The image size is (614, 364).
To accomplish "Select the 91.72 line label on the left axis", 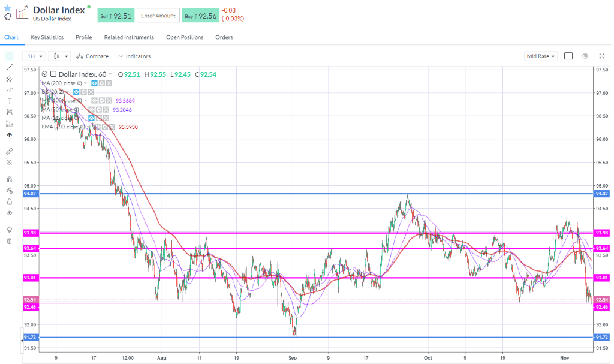I will pos(30,338).
